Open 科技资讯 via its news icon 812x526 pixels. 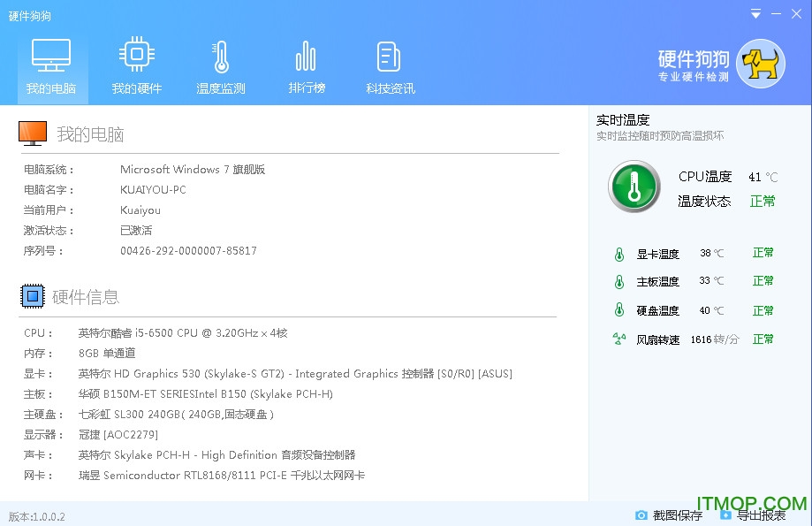point(388,55)
